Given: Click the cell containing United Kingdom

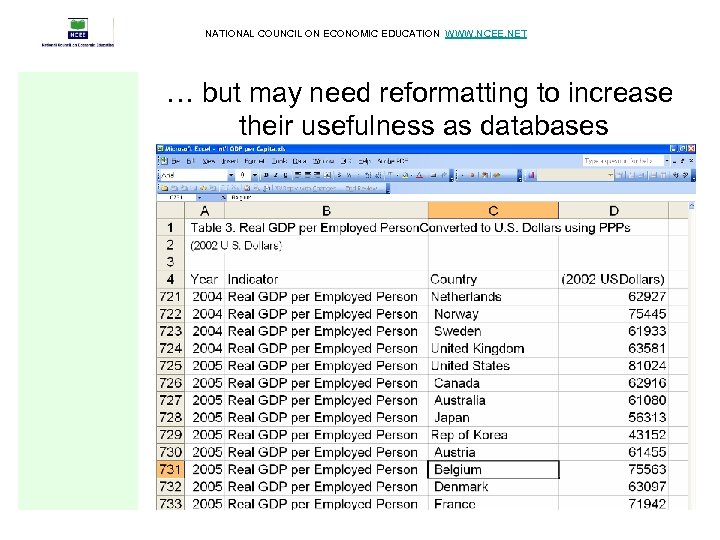Looking at the screenshot, I should tap(493, 349).
